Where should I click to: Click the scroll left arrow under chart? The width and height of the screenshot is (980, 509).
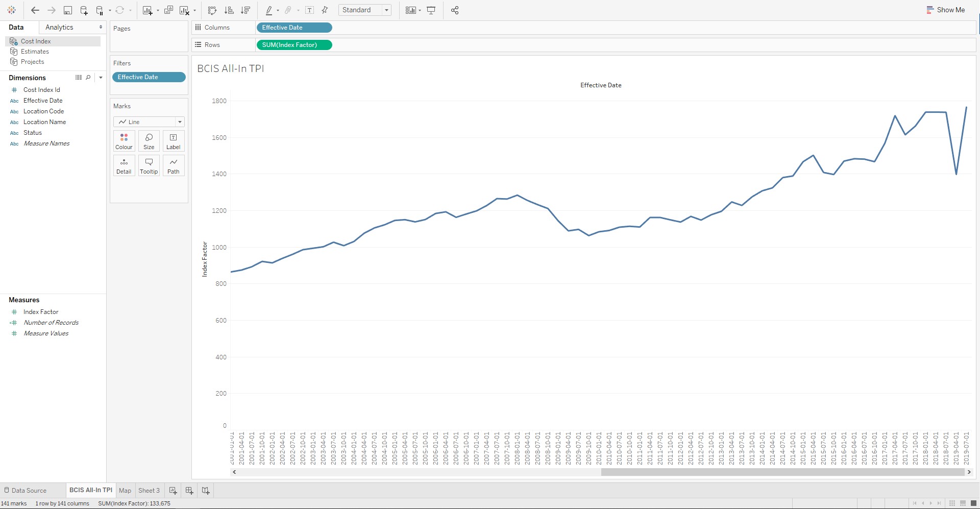pos(234,472)
